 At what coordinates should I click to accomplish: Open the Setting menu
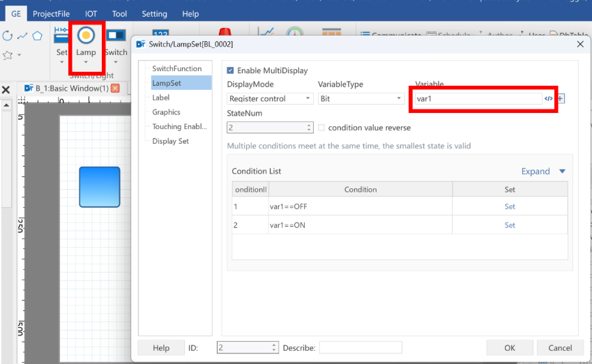(154, 14)
